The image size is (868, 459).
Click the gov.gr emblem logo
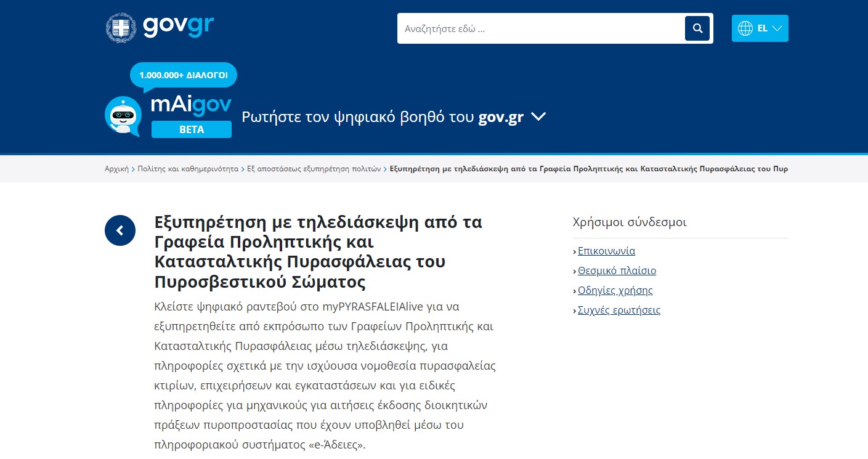pos(121,28)
